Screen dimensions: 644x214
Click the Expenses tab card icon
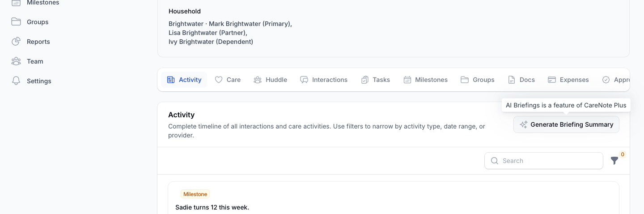coord(552,80)
